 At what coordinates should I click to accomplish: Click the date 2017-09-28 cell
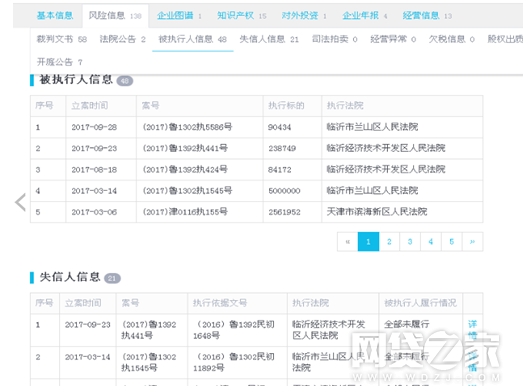point(94,127)
